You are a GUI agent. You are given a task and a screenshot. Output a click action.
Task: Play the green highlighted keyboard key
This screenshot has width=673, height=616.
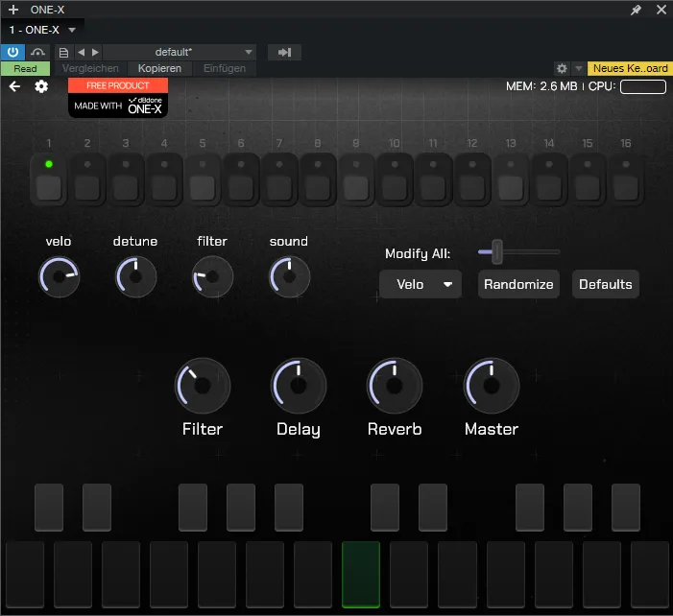coord(361,575)
